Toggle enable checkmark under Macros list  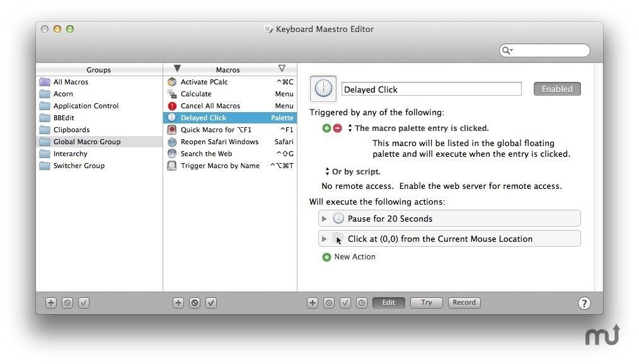click(211, 303)
